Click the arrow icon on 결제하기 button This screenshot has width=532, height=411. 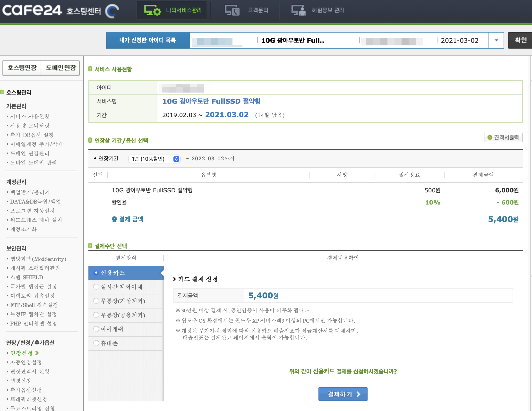click(x=359, y=394)
